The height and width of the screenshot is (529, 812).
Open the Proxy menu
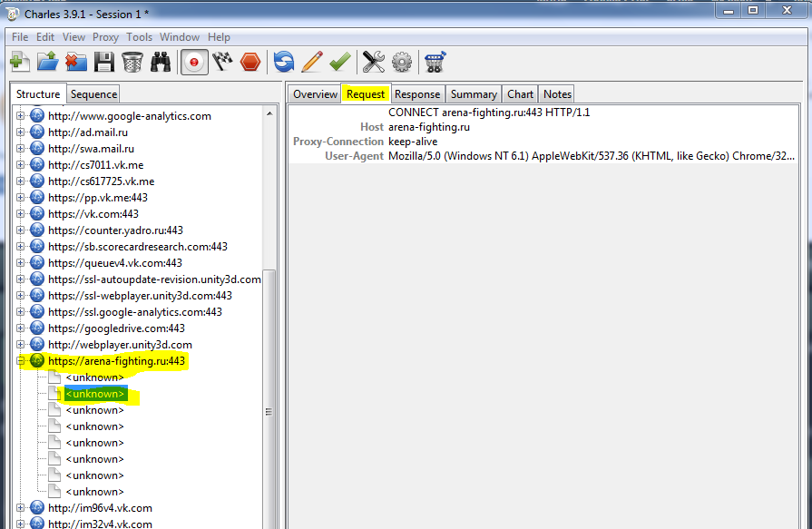point(105,37)
